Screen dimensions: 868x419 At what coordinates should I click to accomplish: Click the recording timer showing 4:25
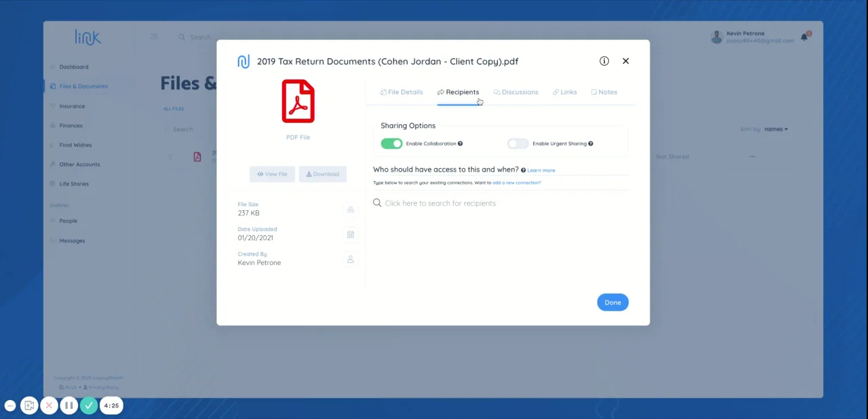pos(111,405)
